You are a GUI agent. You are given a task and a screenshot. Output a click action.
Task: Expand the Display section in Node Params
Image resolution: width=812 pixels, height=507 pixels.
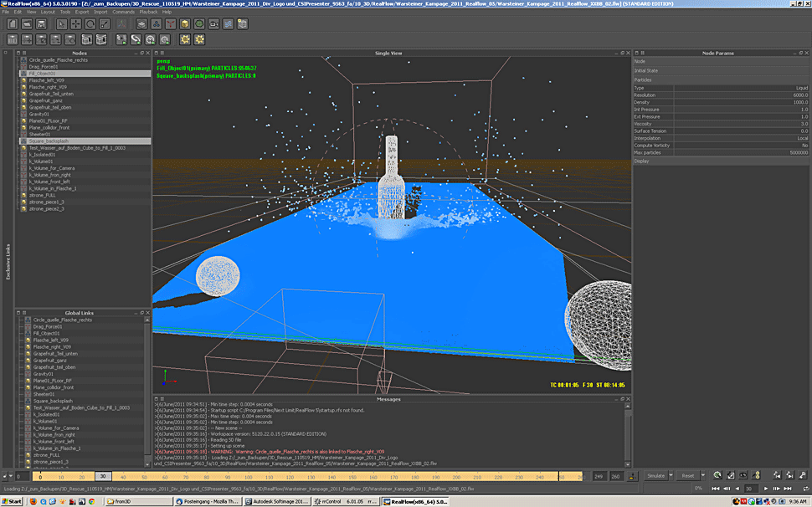tap(641, 161)
